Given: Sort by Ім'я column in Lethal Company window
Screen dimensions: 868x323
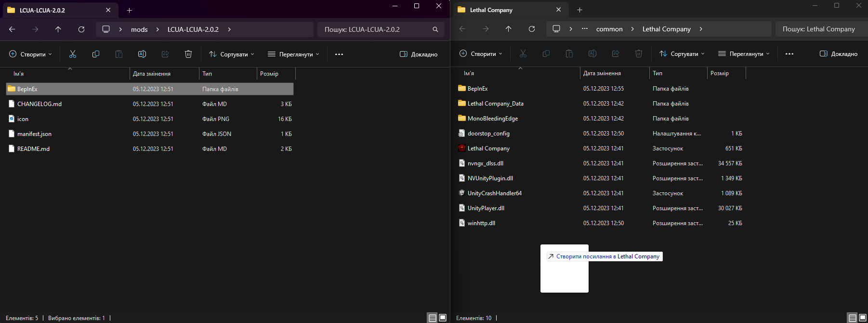Looking at the screenshot, I should click(517, 73).
